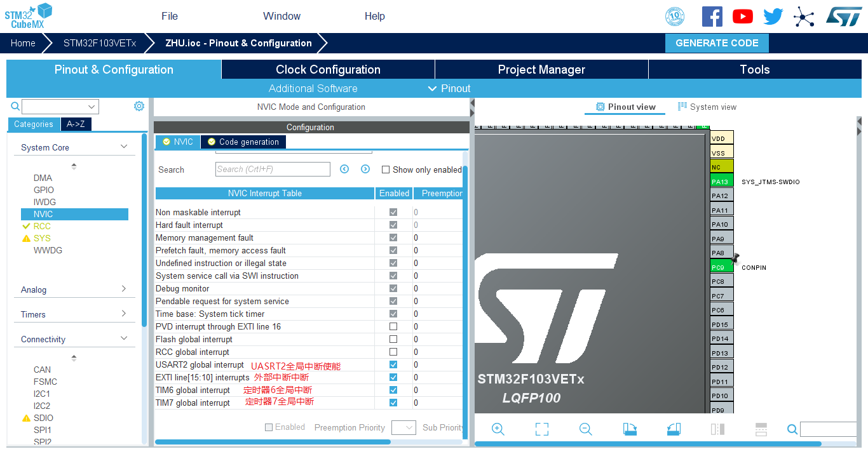This screenshot has height=454, width=868.
Task: Click the search magnifier beside category box
Action: point(15,106)
